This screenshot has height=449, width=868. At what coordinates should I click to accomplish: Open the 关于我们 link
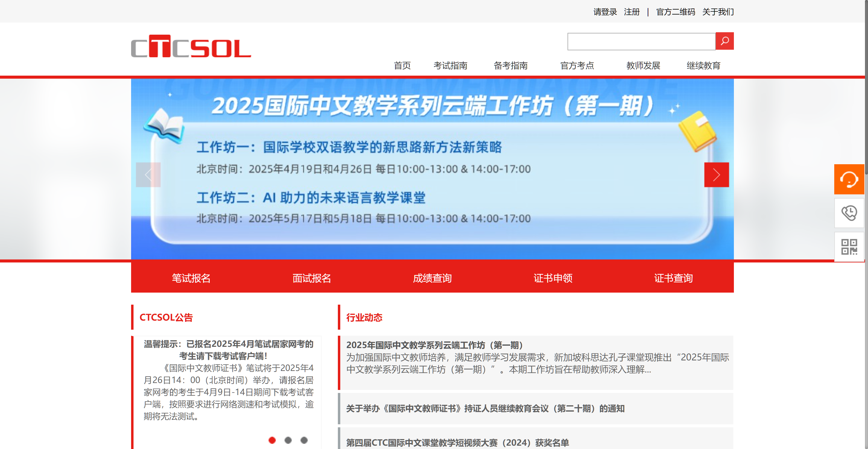pos(718,12)
